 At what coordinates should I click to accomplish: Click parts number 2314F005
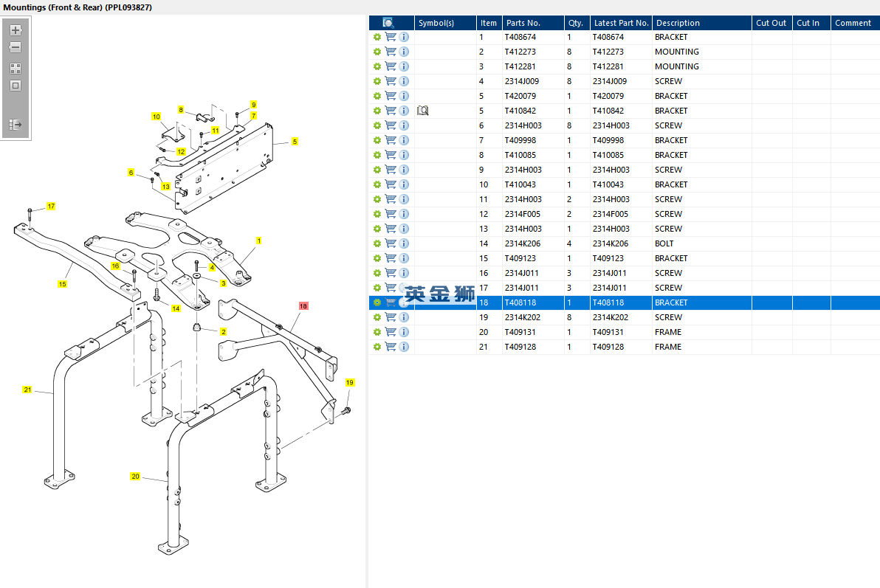tap(523, 214)
